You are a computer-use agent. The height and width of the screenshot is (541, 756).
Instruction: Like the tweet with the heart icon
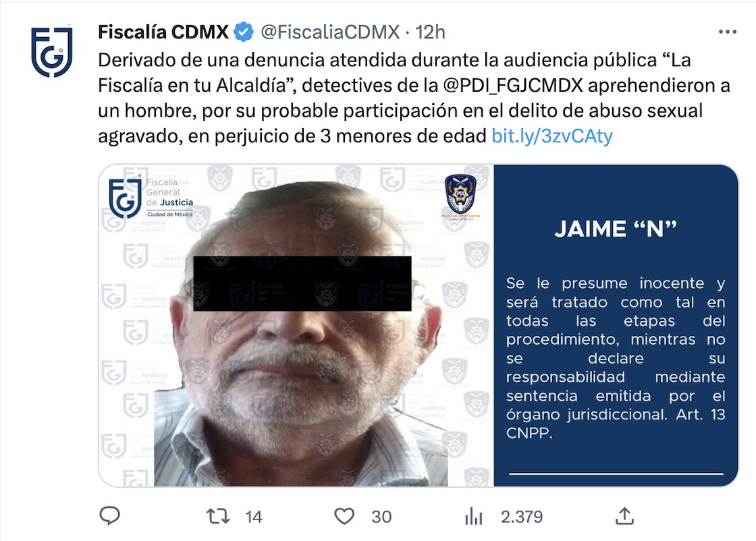[x=344, y=517]
